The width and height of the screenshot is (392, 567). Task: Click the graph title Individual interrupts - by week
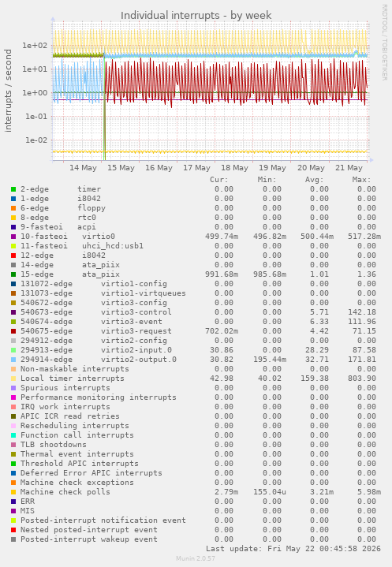click(196, 16)
